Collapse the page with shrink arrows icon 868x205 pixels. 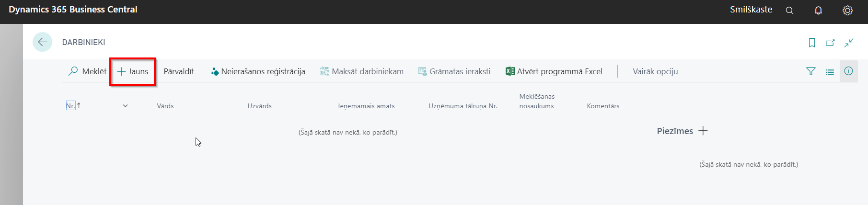click(849, 43)
